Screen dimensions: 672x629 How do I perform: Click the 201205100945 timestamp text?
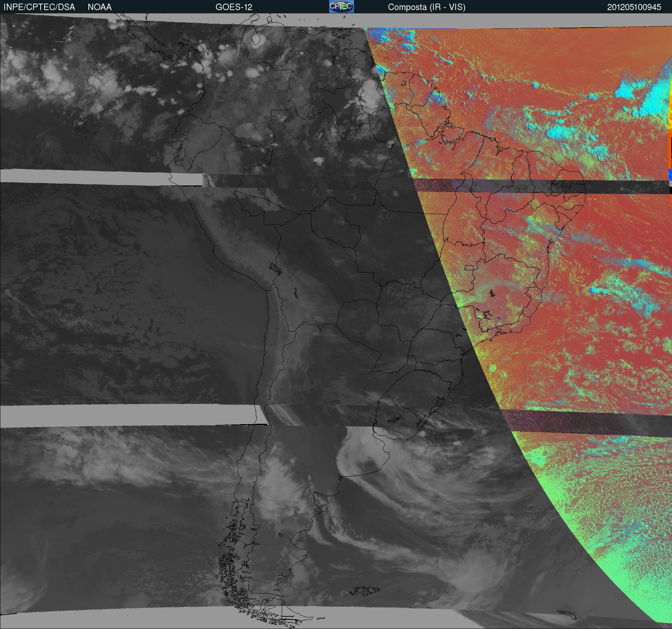634,7
